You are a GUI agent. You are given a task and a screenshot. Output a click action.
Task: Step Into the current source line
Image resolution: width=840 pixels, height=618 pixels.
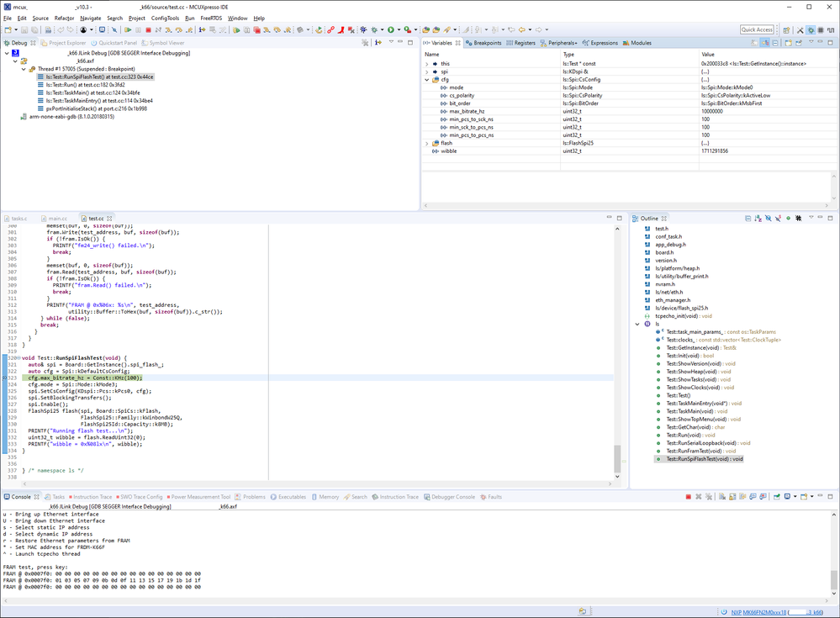click(x=267, y=29)
